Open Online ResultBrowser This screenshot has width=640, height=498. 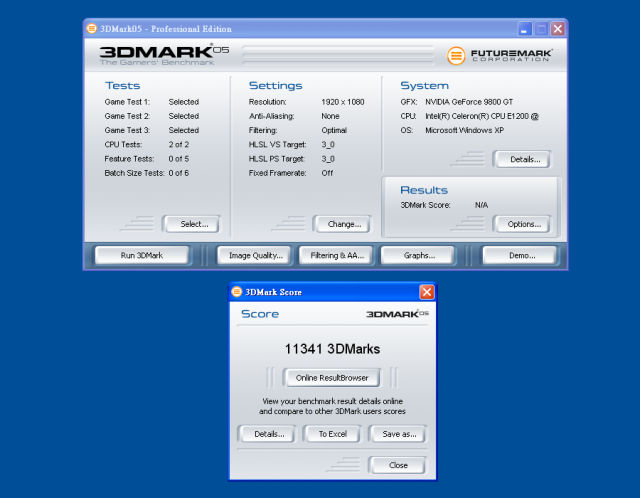[332, 378]
